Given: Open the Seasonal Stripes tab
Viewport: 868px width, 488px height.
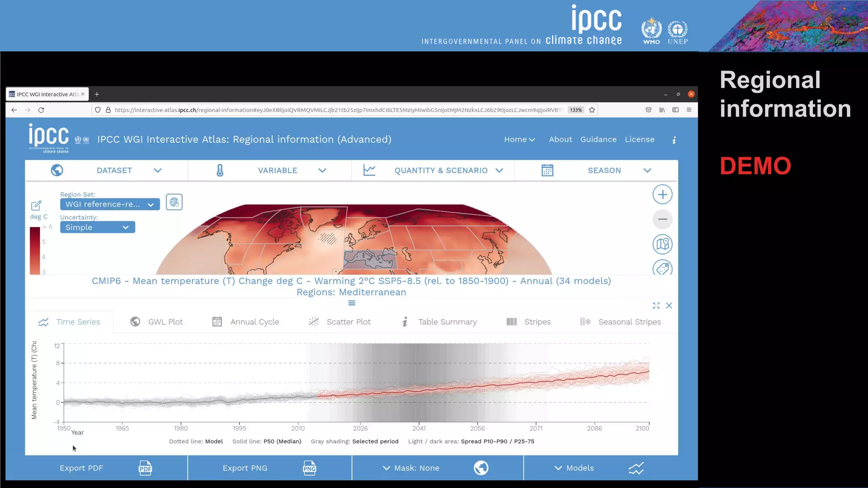Looking at the screenshot, I should pyautogui.click(x=620, y=322).
